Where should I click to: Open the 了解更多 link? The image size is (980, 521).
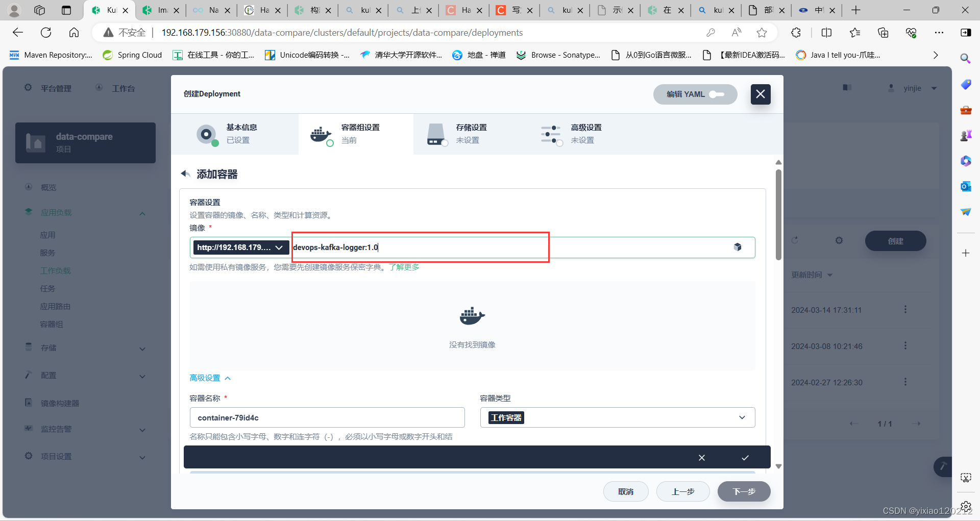(404, 267)
